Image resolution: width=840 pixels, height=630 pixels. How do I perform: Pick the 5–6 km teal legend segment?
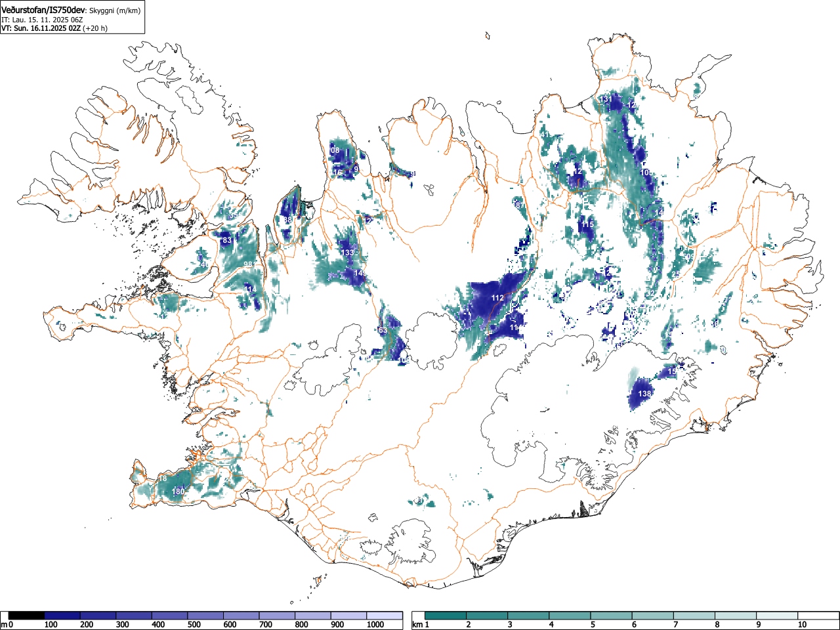coord(612,616)
